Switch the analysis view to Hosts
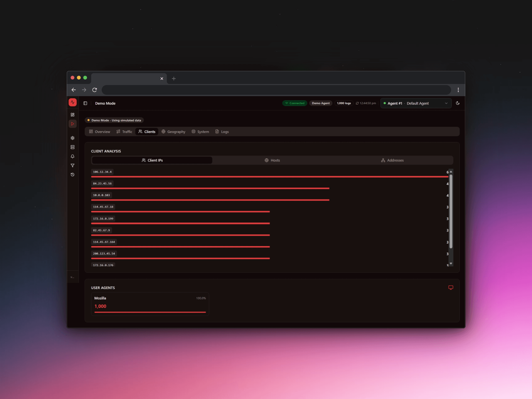This screenshot has width=532, height=399. click(x=272, y=160)
